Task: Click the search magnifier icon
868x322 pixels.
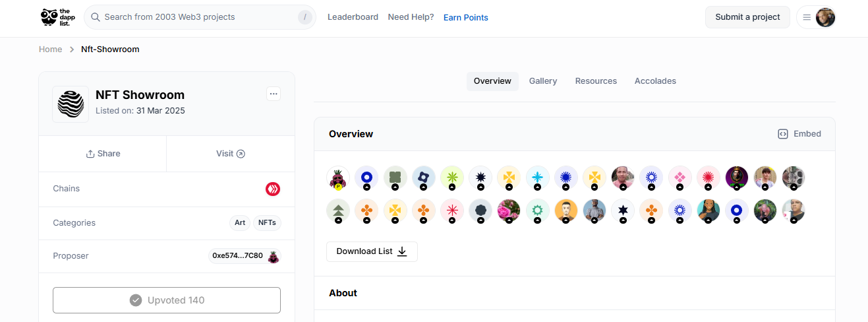Action: tap(96, 17)
